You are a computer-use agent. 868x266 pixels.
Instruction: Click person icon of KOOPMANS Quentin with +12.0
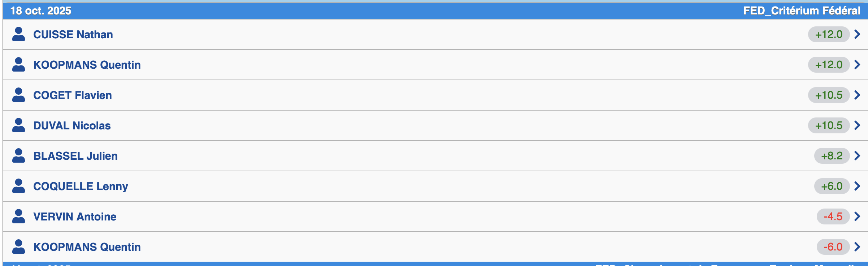(18, 65)
